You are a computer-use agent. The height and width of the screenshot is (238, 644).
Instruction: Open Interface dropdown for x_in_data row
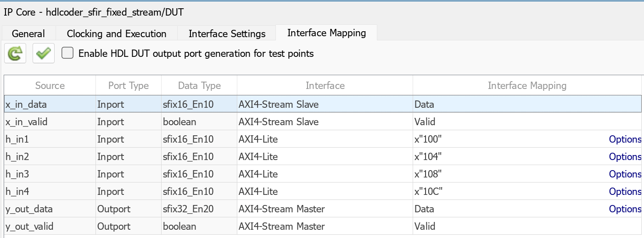[325, 105]
